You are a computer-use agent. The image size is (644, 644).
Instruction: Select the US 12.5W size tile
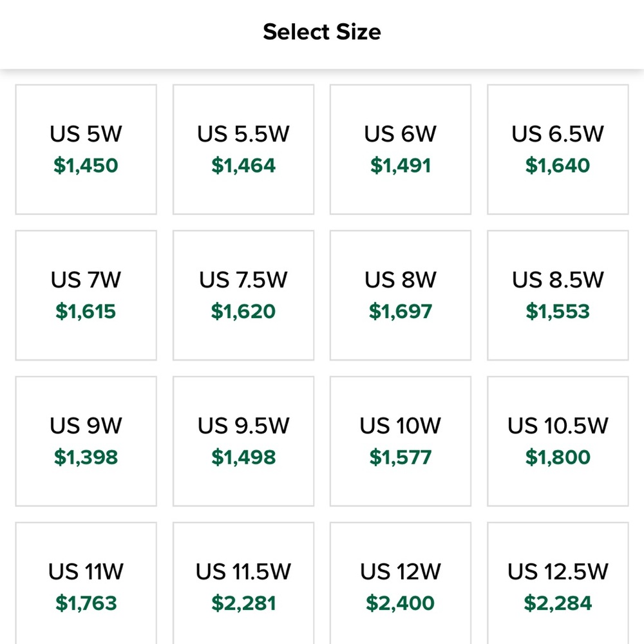point(558,583)
